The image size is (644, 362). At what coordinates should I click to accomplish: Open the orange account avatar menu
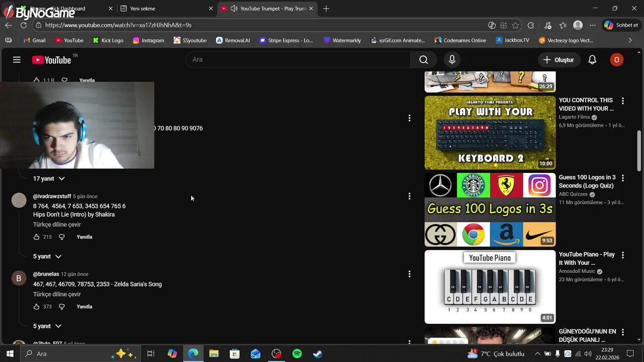tap(616, 60)
